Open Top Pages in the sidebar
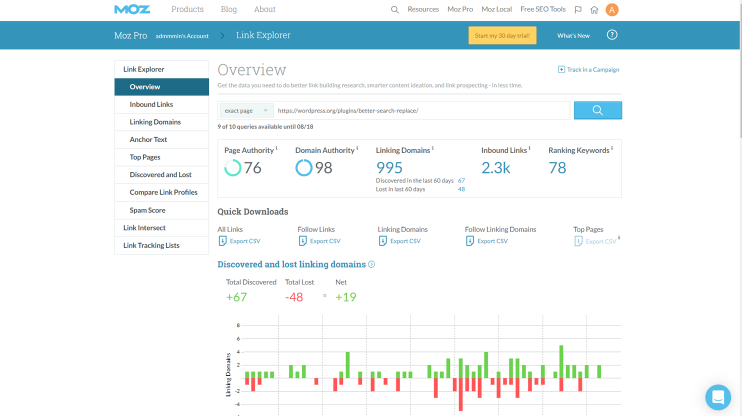The height and width of the screenshot is (416, 742). coord(161,157)
